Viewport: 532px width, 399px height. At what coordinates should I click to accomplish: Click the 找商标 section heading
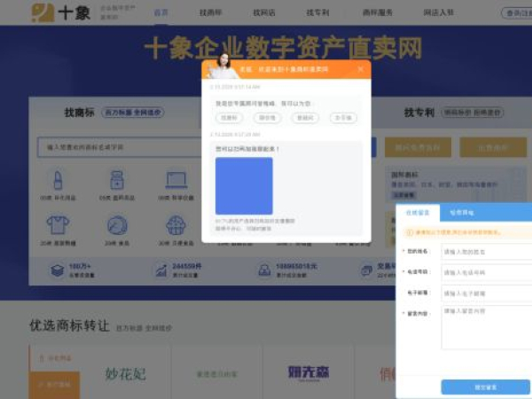click(80, 113)
